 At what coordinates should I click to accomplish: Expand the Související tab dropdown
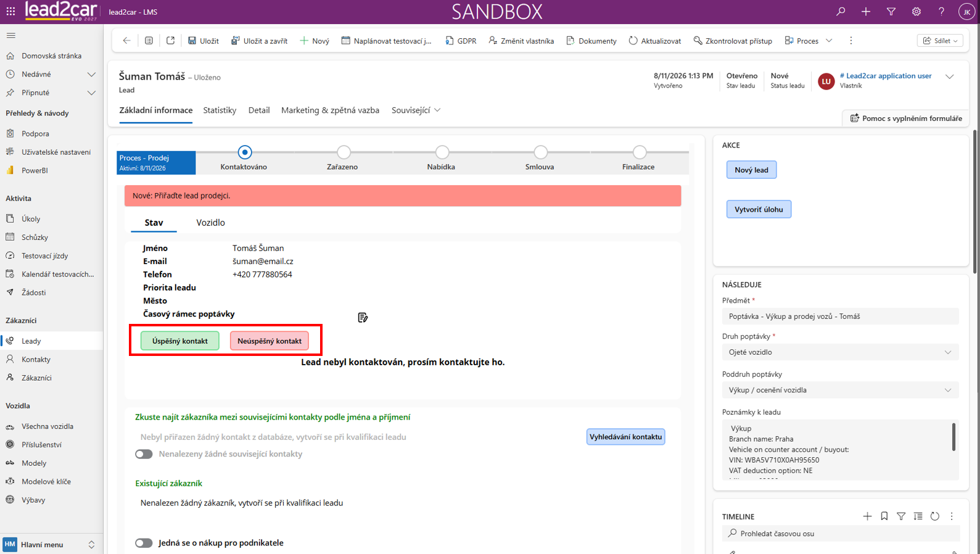click(x=416, y=110)
